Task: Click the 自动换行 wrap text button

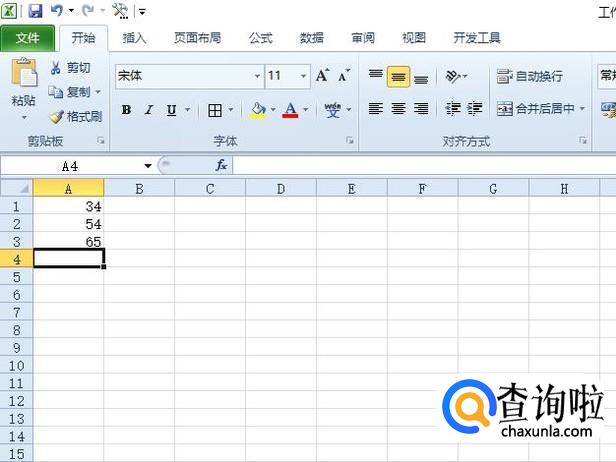Action: [x=530, y=76]
